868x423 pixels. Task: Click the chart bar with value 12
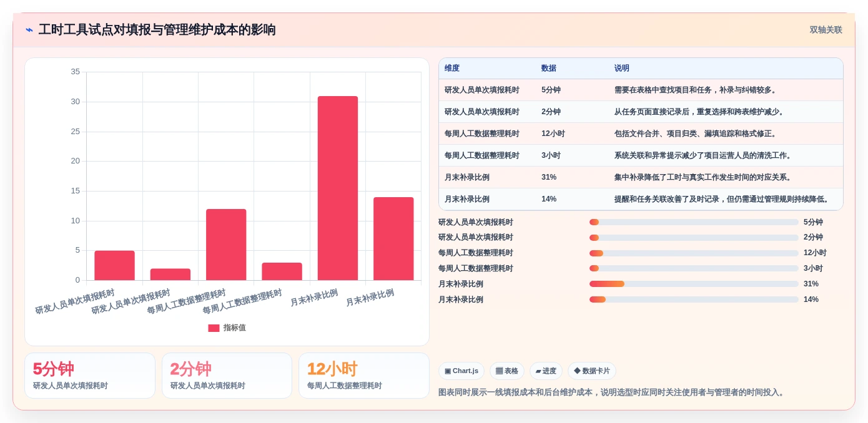point(226,245)
